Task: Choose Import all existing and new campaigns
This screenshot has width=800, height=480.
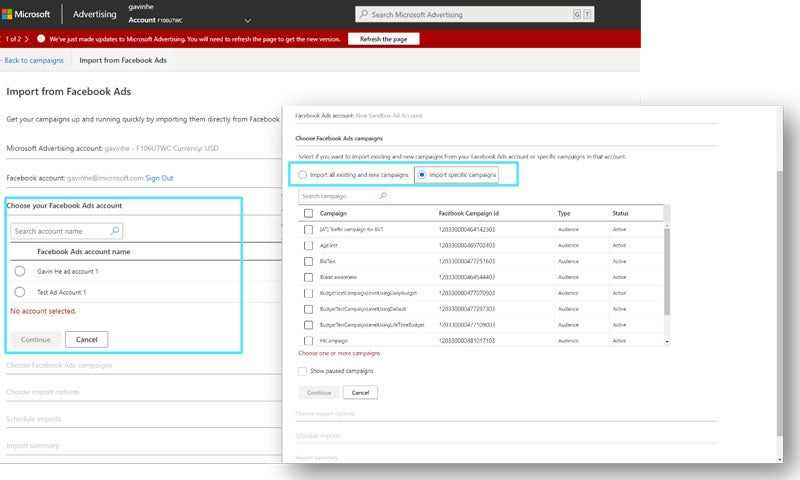Action: 303,174
